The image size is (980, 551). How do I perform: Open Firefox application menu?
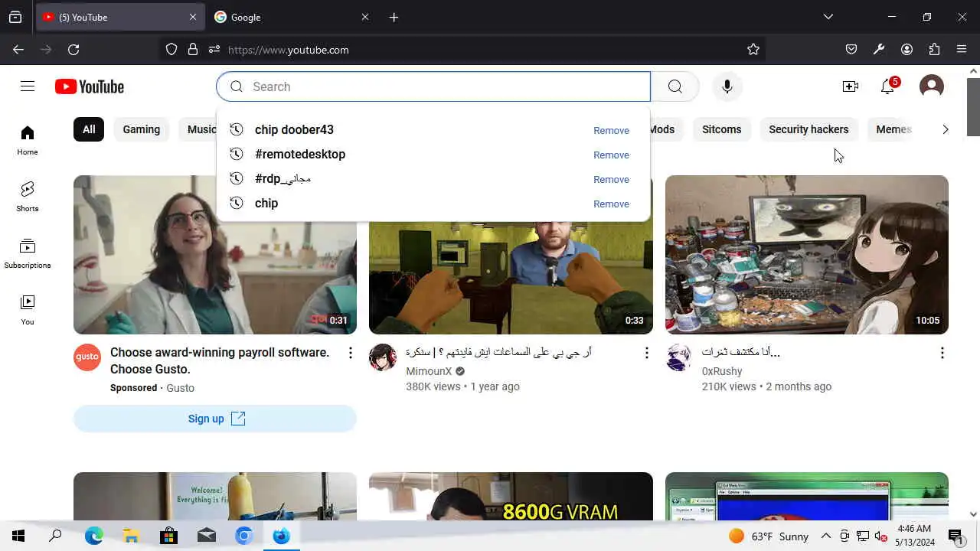pyautogui.click(x=962, y=50)
